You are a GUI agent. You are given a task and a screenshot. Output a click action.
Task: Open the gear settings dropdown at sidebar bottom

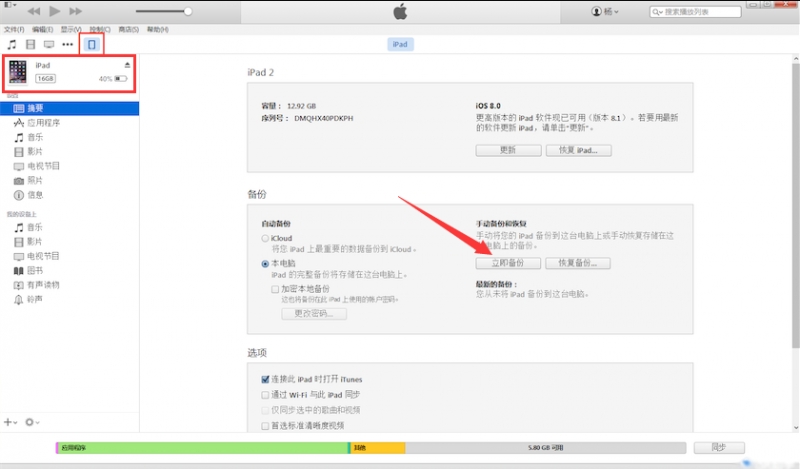point(32,422)
